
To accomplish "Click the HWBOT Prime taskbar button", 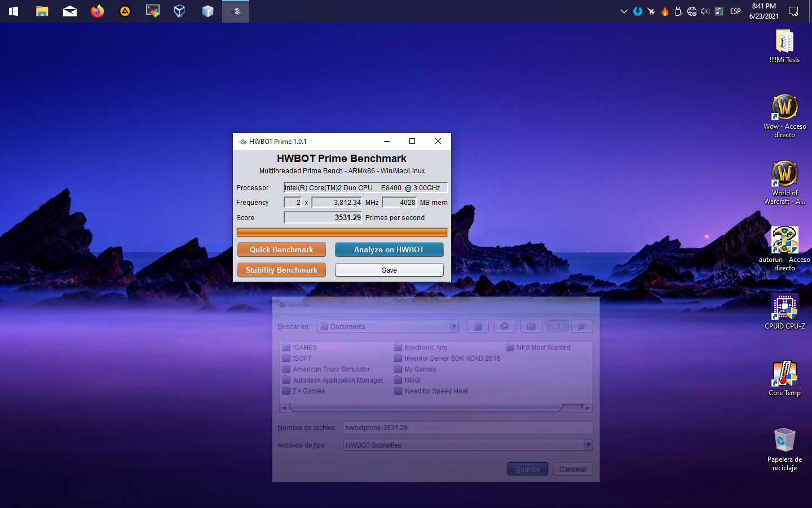I will tap(236, 11).
